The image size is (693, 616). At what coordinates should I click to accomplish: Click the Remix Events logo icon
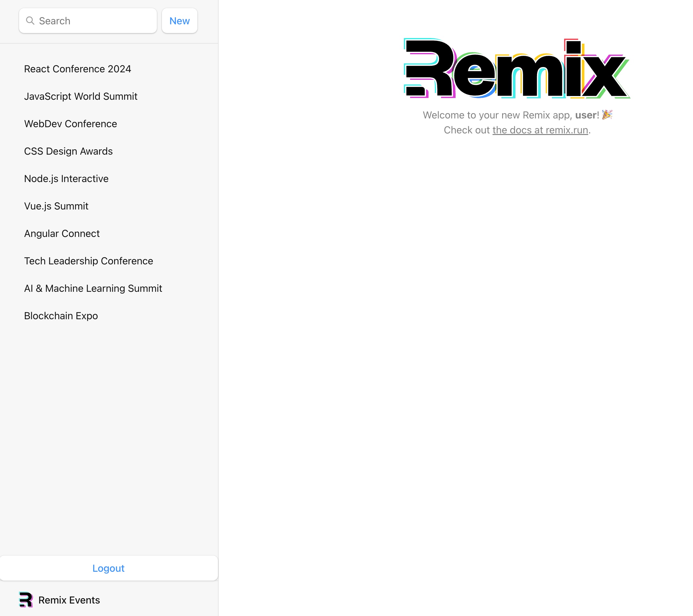[x=26, y=600]
